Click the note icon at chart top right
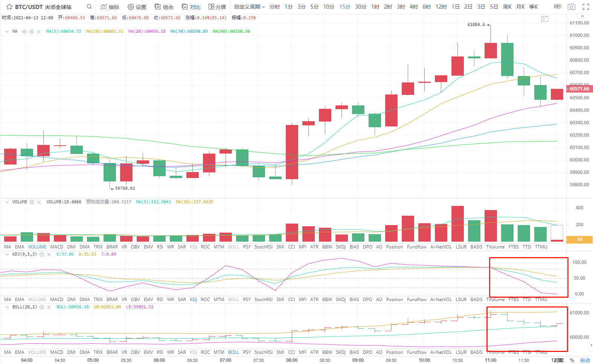Image resolution: width=593 pixels, height=364 pixels. (545, 19)
